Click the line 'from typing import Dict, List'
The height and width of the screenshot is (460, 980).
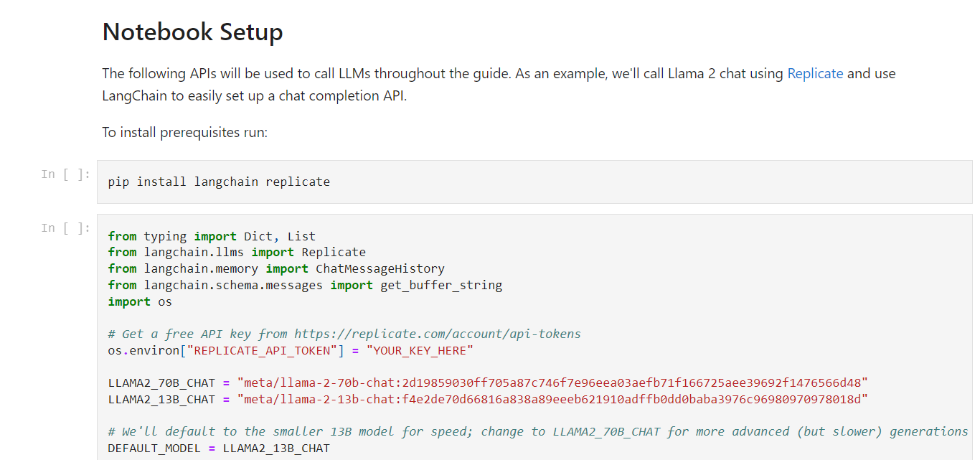click(212, 236)
